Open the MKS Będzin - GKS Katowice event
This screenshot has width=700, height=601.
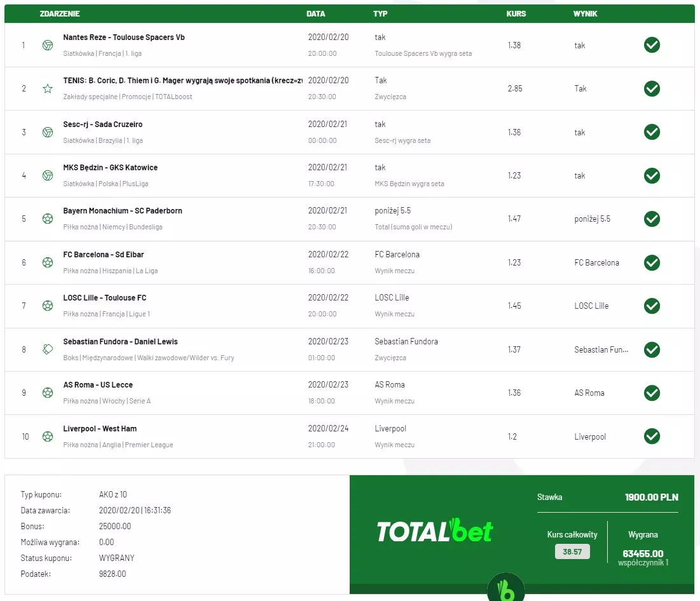(111, 168)
